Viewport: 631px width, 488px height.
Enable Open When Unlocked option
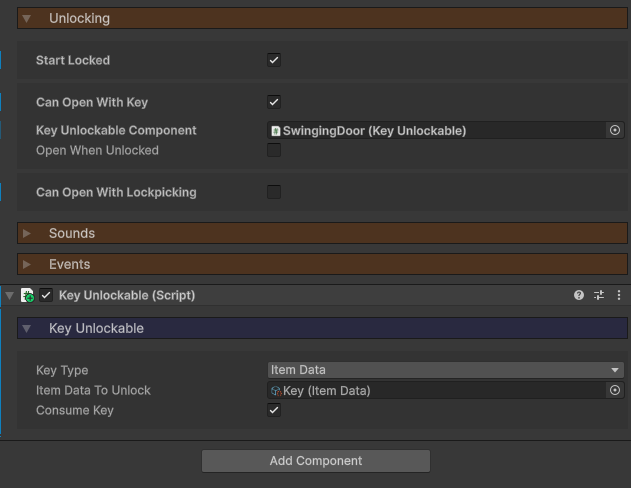(x=274, y=150)
